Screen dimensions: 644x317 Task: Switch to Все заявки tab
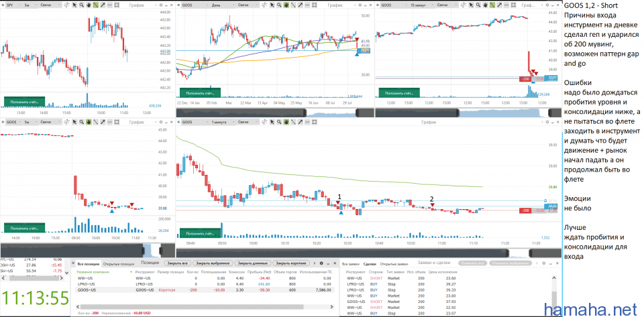(350, 263)
